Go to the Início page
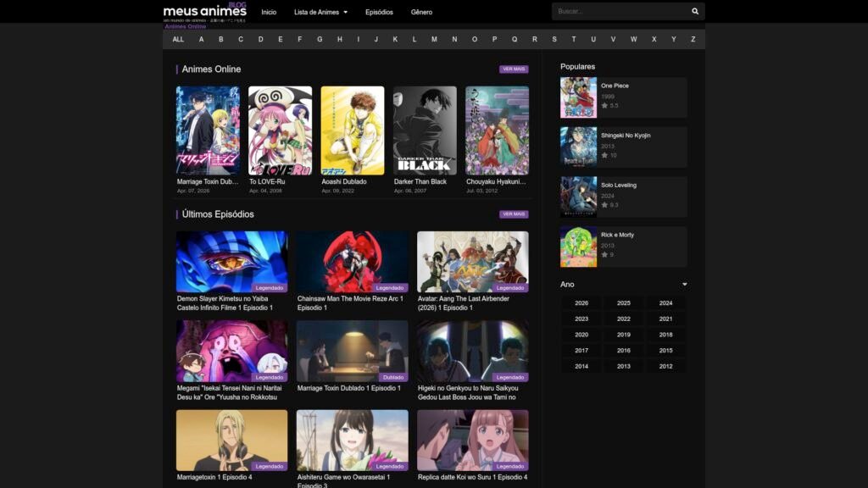This screenshot has height=488, width=868. tap(269, 12)
